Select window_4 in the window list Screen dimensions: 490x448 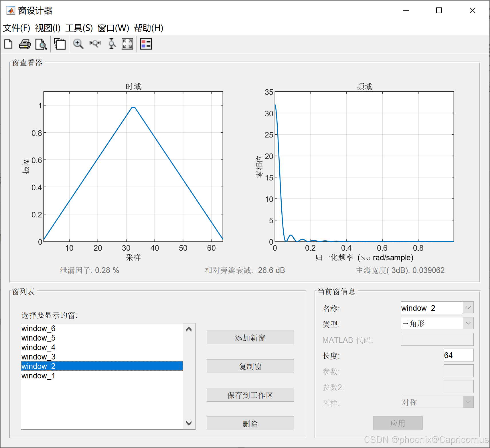coord(102,347)
